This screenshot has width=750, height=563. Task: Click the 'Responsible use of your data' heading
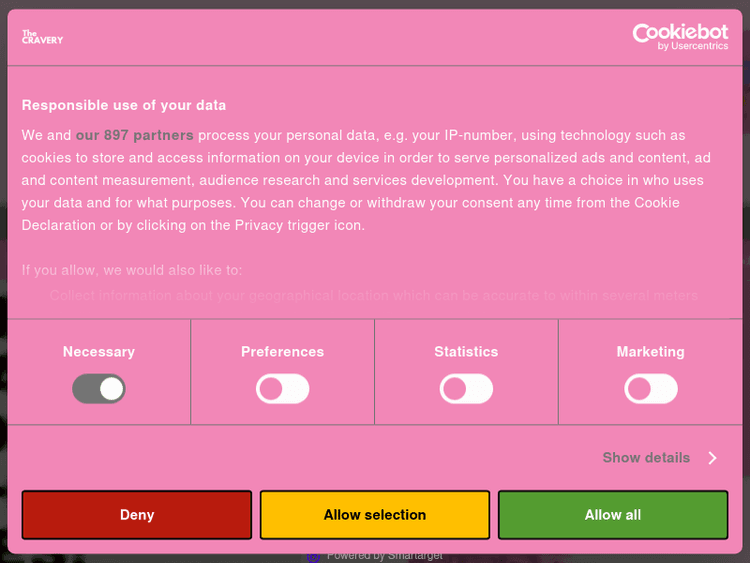pos(124,105)
